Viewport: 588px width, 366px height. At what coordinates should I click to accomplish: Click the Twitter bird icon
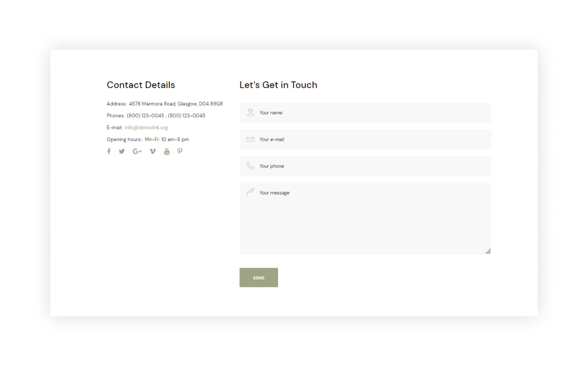point(122,151)
